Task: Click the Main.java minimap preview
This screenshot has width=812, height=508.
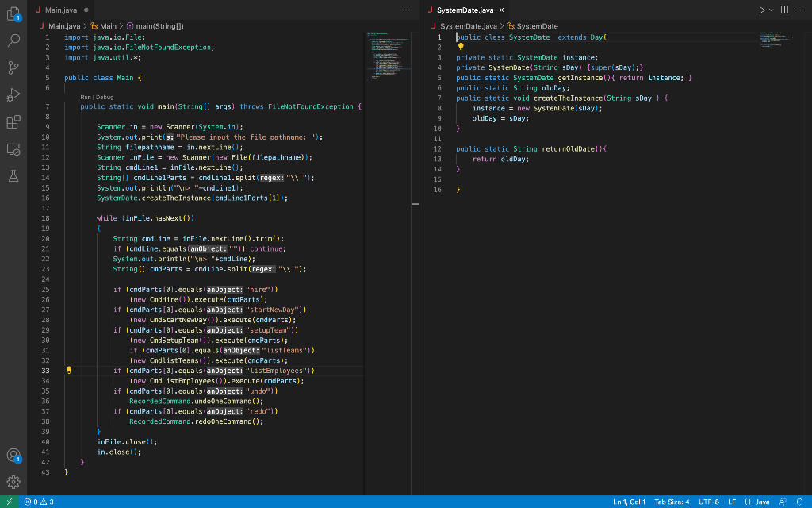Action: pos(386,56)
